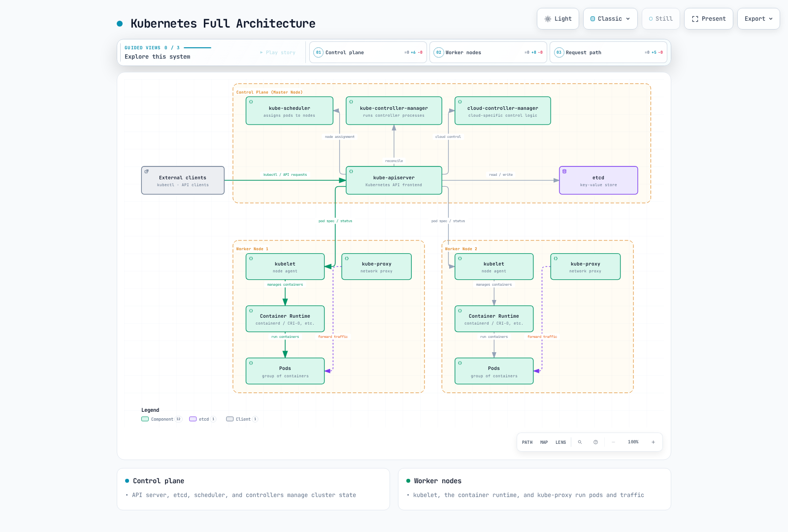Click the cloud-controller-manager node

(503, 111)
